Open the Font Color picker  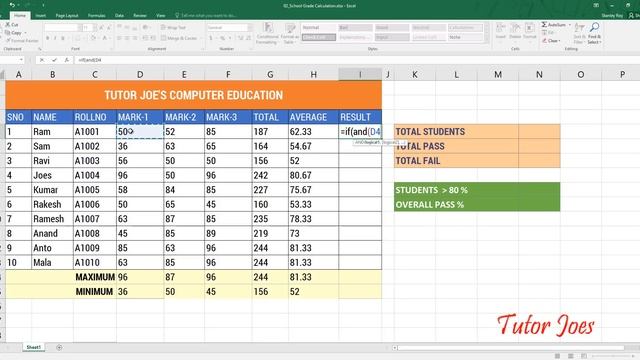(x=104, y=38)
